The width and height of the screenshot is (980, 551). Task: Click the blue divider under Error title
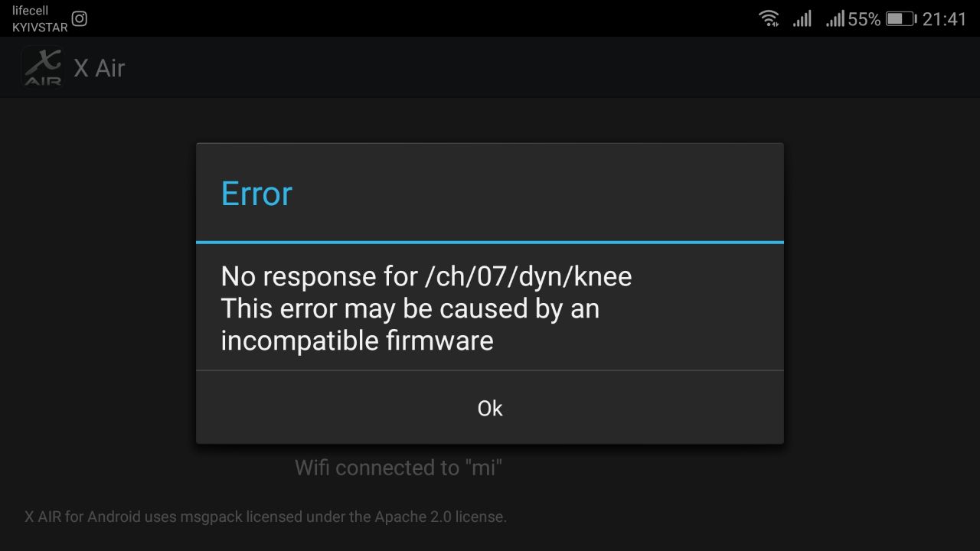490,242
